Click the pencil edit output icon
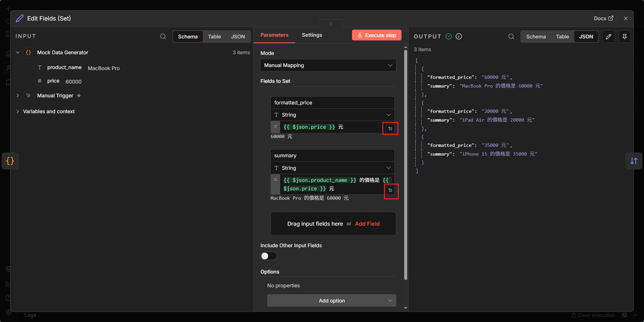Image resolution: width=644 pixels, height=322 pixels. tap(608, 36)
